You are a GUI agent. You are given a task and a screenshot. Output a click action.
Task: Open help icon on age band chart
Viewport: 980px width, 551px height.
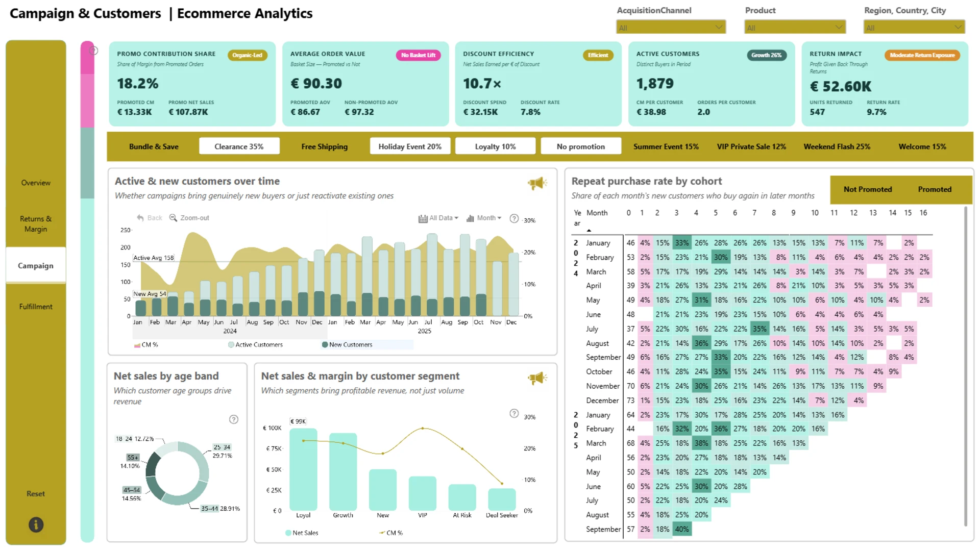[x=233, y=419]
